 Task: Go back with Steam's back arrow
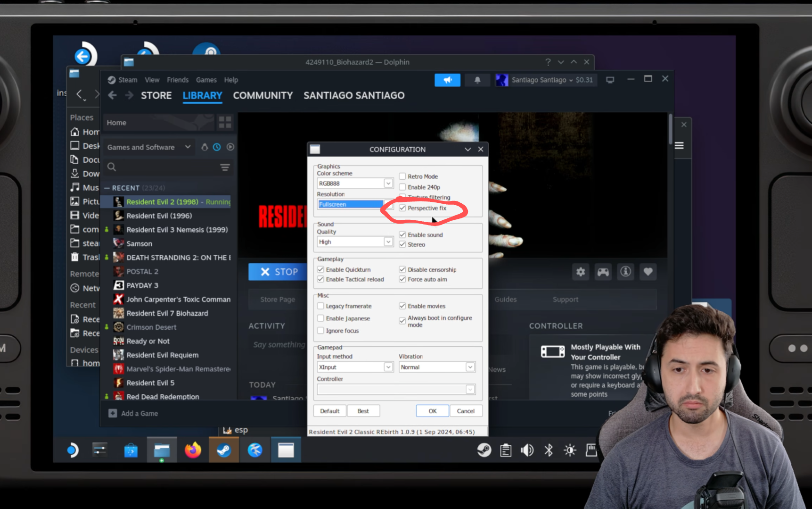112,95
